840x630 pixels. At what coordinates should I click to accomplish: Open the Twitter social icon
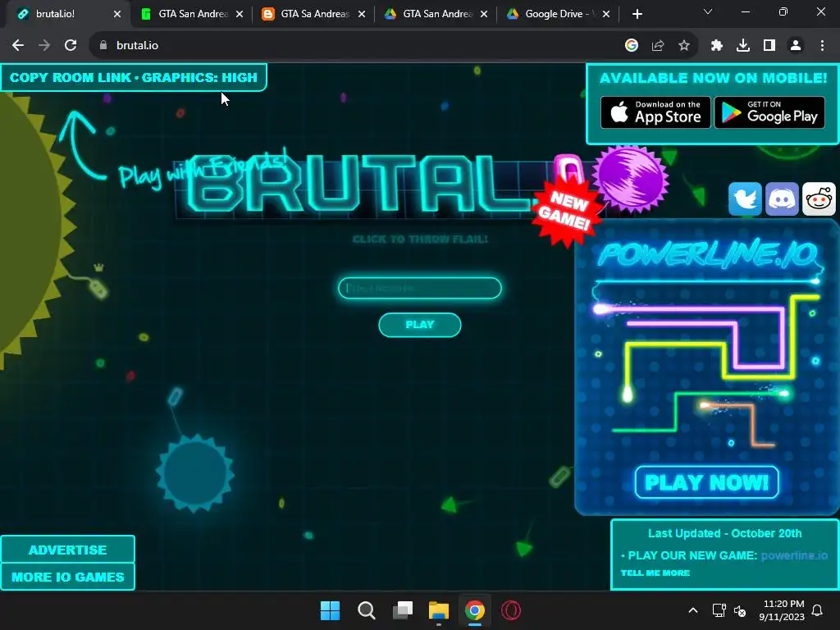745,199
